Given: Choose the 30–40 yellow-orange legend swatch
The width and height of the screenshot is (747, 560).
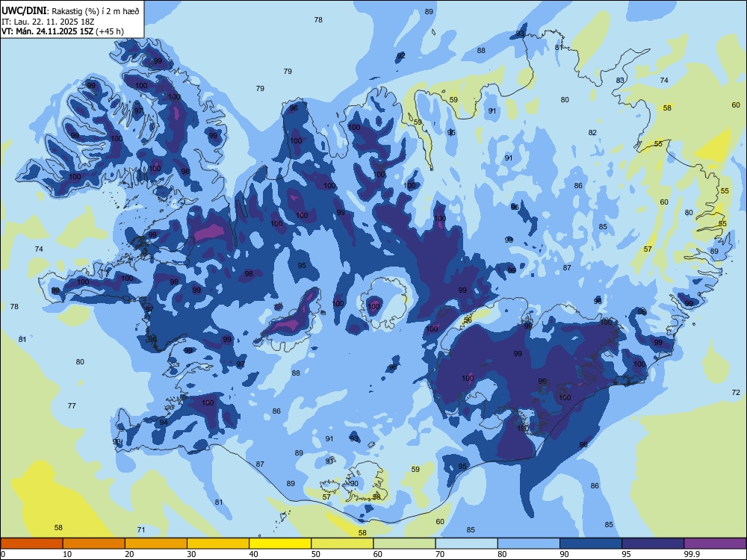Looking at the screenshot, I should 218,544.
